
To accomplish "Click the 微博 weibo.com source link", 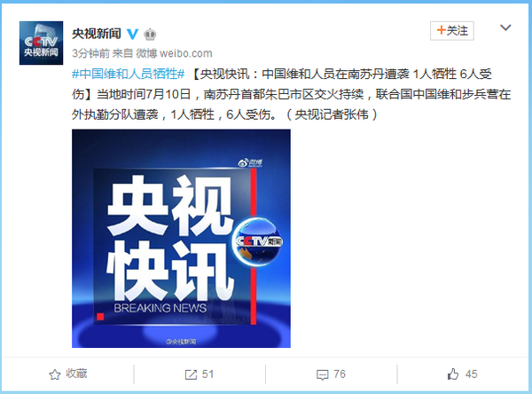I will point(174,53).
